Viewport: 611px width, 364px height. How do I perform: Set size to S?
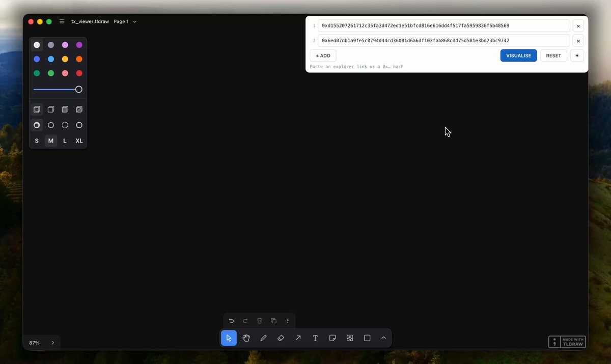tap(37, 141)
